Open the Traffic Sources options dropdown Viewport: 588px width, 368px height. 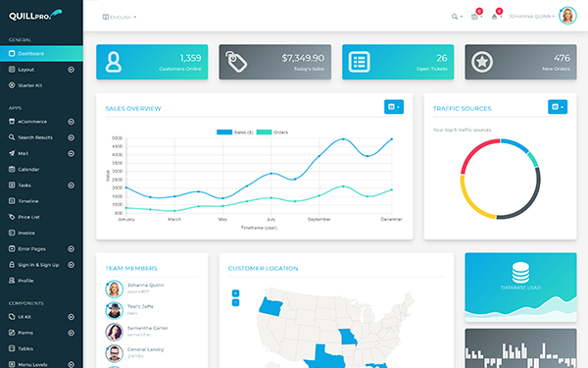(558, 107)
